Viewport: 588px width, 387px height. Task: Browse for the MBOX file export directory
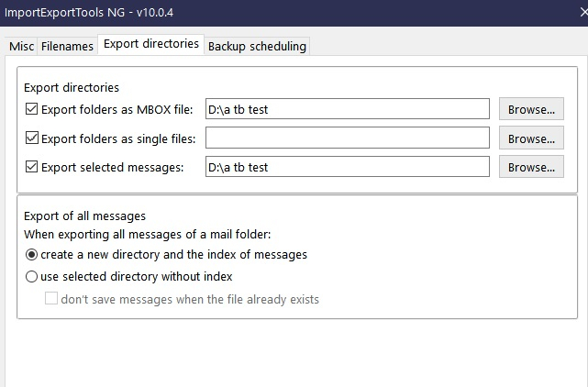tap(531, 110)
